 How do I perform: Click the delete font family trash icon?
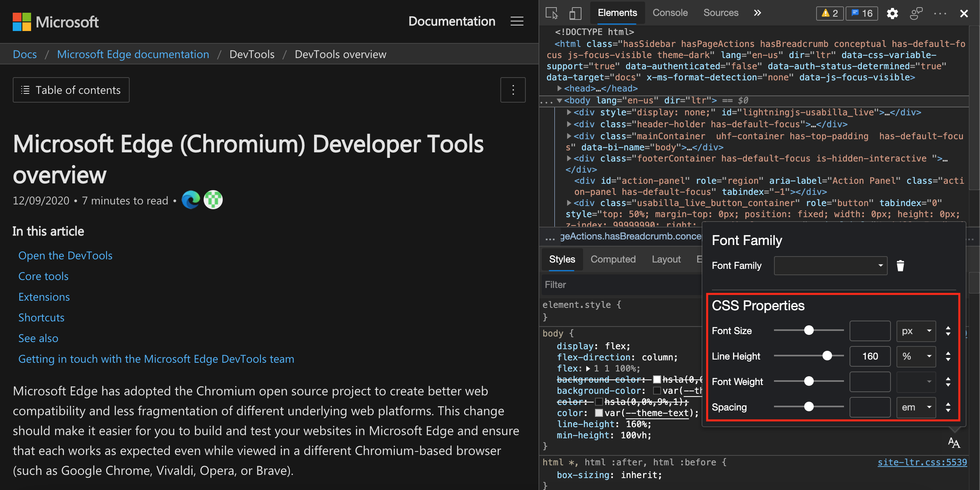point(900,265)
